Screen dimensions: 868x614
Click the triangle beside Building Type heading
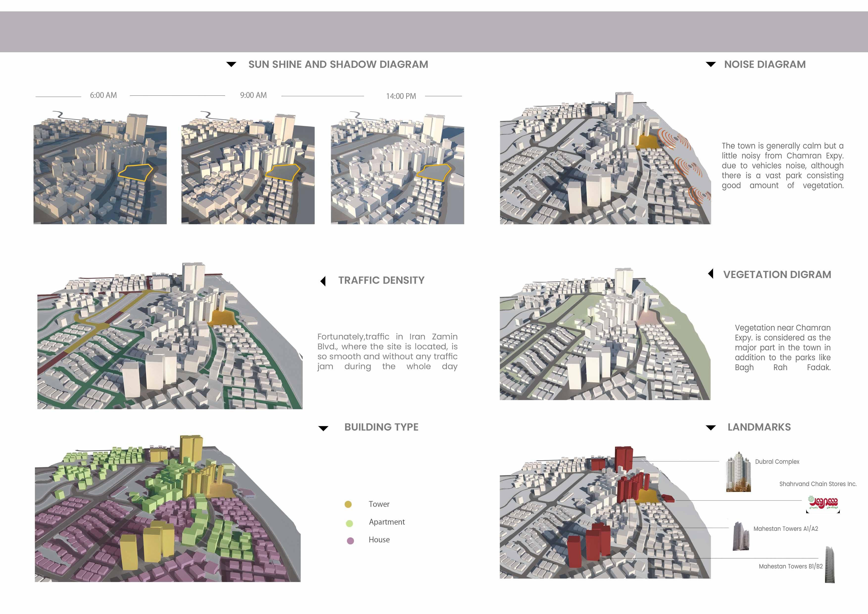coord(323,428)
